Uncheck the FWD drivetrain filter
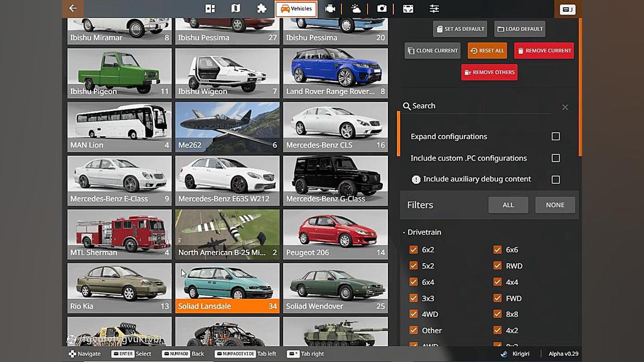 click(x=498, y=298)
